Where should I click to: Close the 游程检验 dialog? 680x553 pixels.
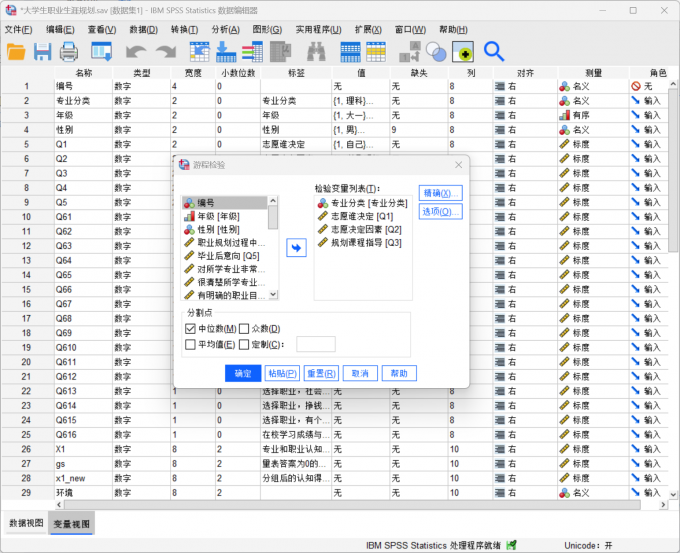pos(458,165)
